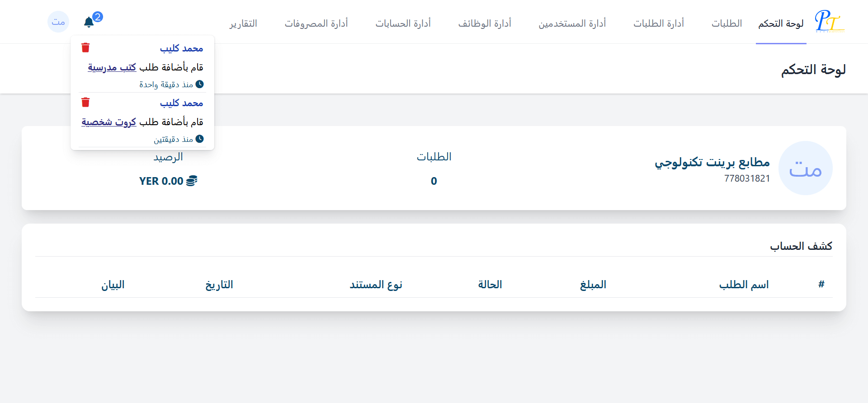Click the coins icon beside balance
The height and width of the screenshot is (403, 868).
click(192, 181)
